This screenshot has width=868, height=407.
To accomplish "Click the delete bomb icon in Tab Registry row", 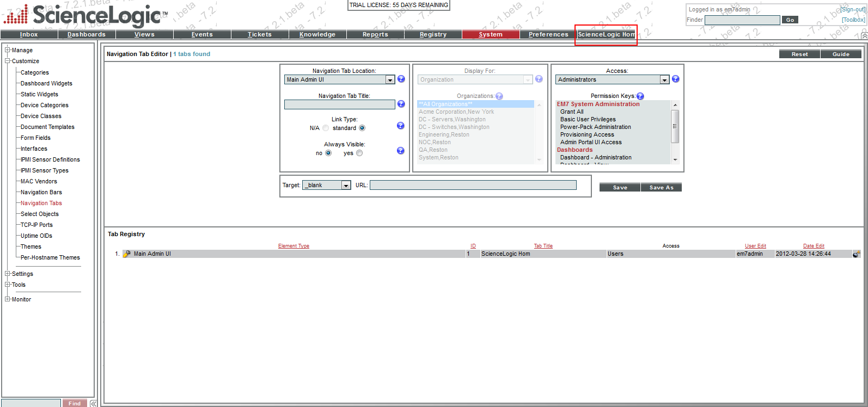I will pos(857,254).
